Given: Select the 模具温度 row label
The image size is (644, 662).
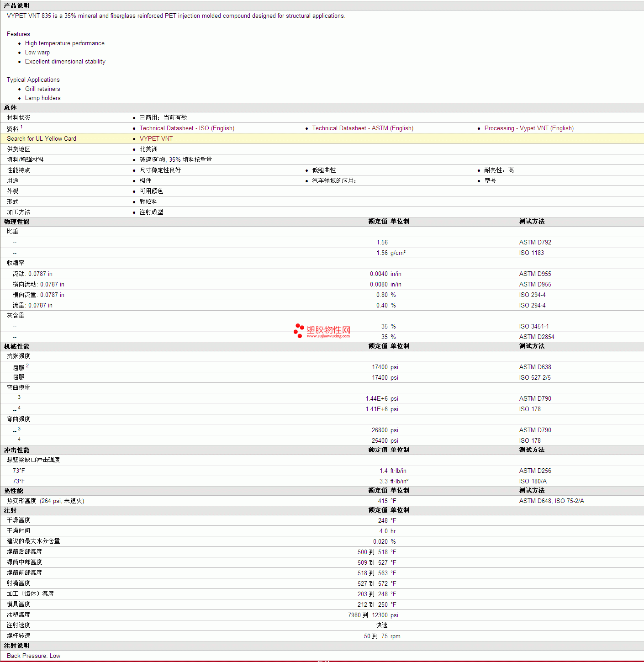Looking at the screenshot, I should (18, 604).
